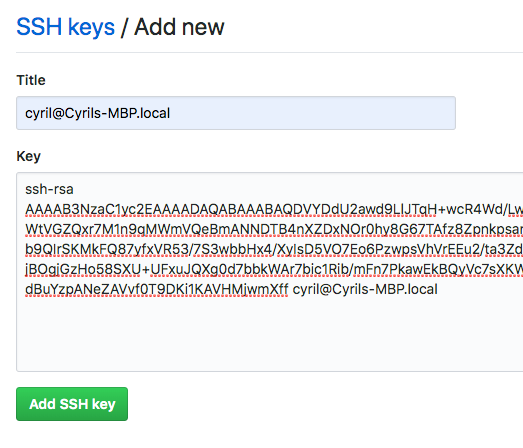Viewport: 523px width, 448px height.
Task: Focus the Title input field
Action: pos(236,113)
